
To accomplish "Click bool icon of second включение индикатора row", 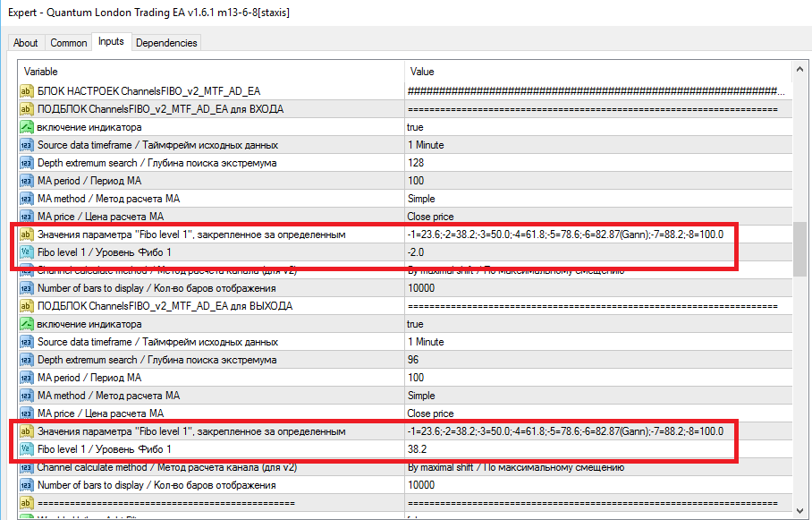I will (27, 324).
